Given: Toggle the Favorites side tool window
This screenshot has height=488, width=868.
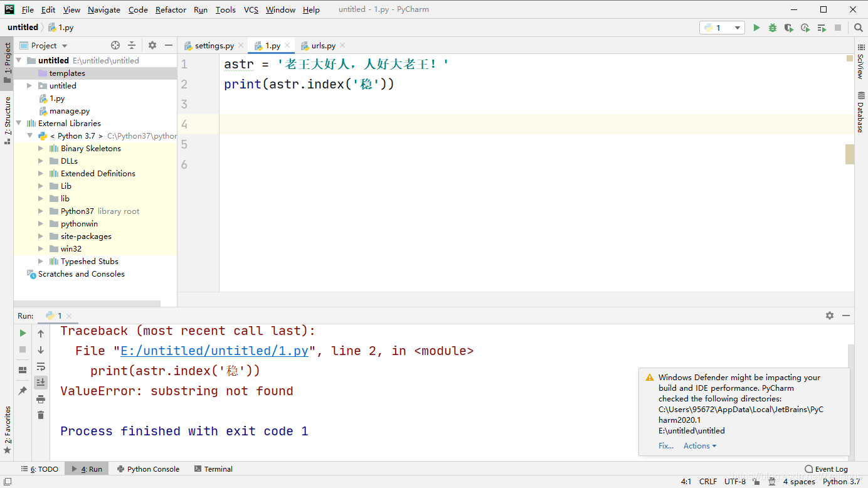Looking at the screenshot, I should coord(8,430).
